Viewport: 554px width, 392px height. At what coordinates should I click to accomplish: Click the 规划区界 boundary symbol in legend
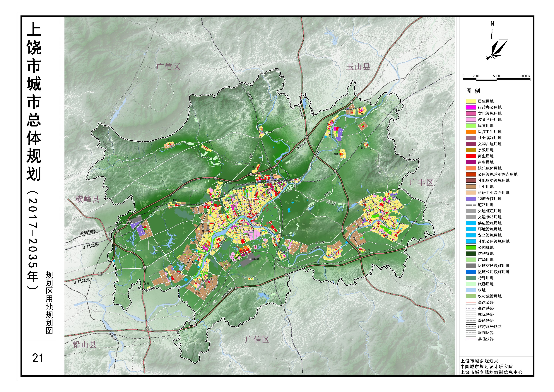[471, 333]
